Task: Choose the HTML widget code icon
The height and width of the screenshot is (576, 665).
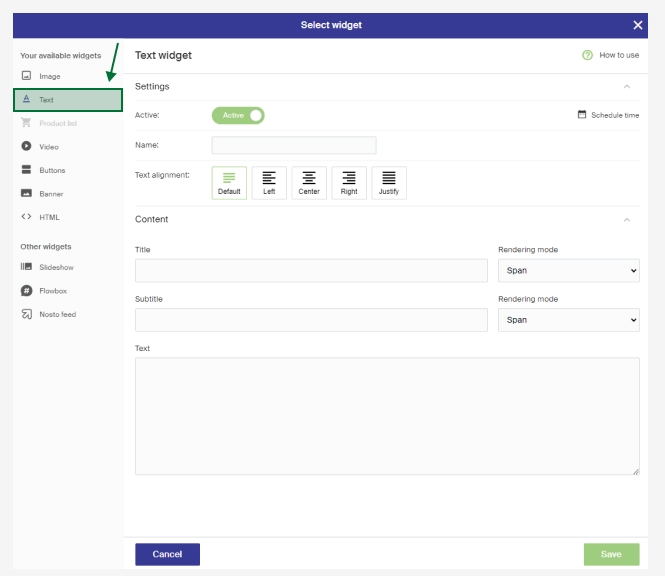Action: coord(26,217)
